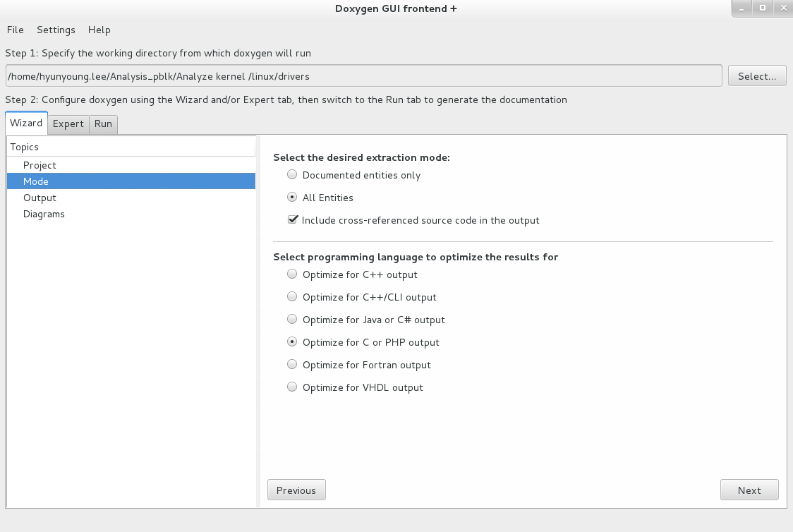Select the Diagrams topic
The image size is (793, 532).
pos(131,213)
